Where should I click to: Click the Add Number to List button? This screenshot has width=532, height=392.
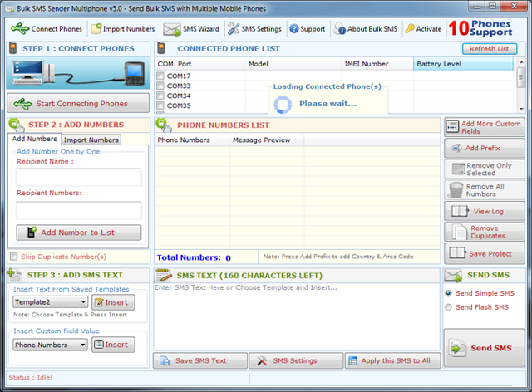[x=79, y=233]
